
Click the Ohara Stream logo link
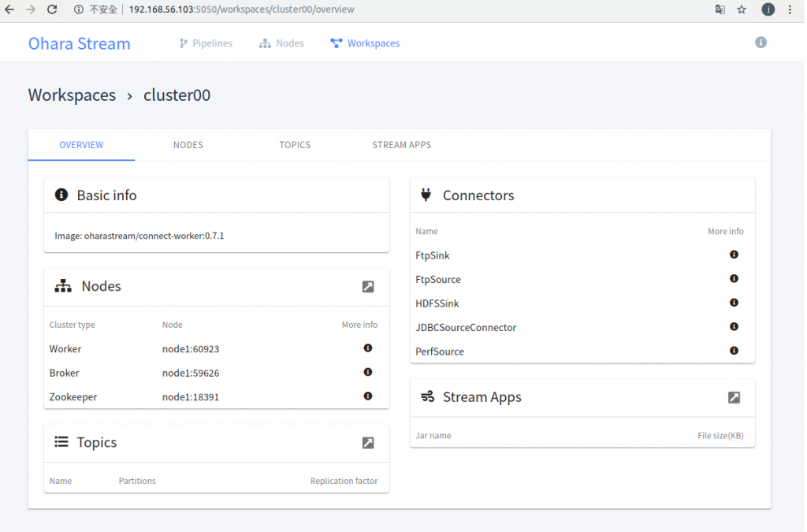coord(80,43)
